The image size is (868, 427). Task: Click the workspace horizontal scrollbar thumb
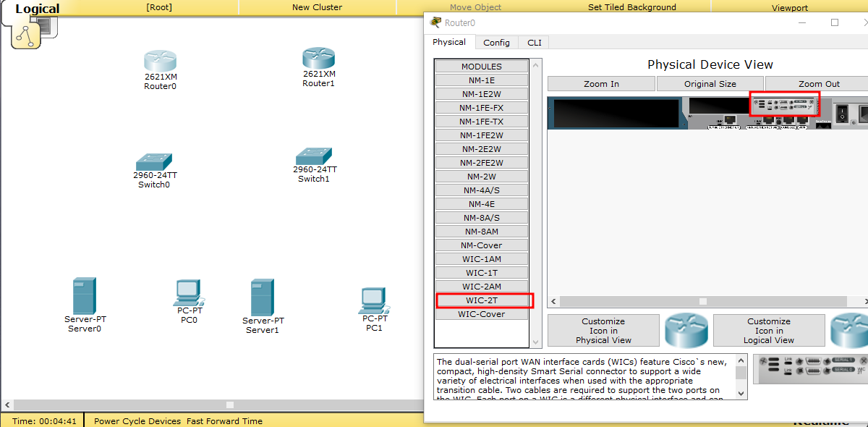click(x=230, y=405)
